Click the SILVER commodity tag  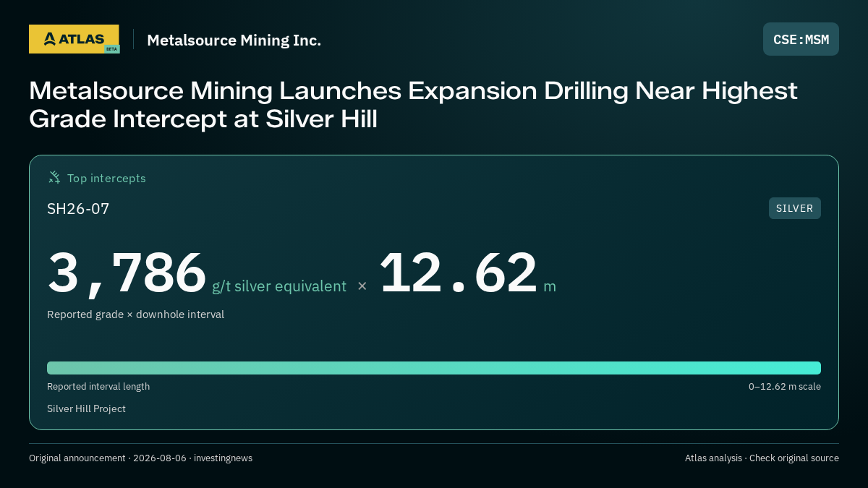794,208
